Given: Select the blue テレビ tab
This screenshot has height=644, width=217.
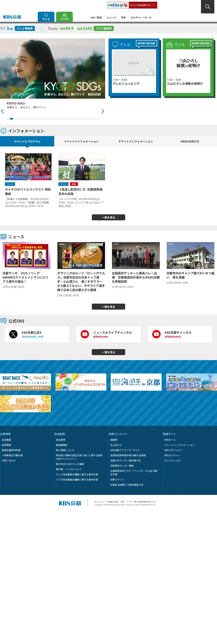Looking at the screenshot, I should tap(46, 17).
